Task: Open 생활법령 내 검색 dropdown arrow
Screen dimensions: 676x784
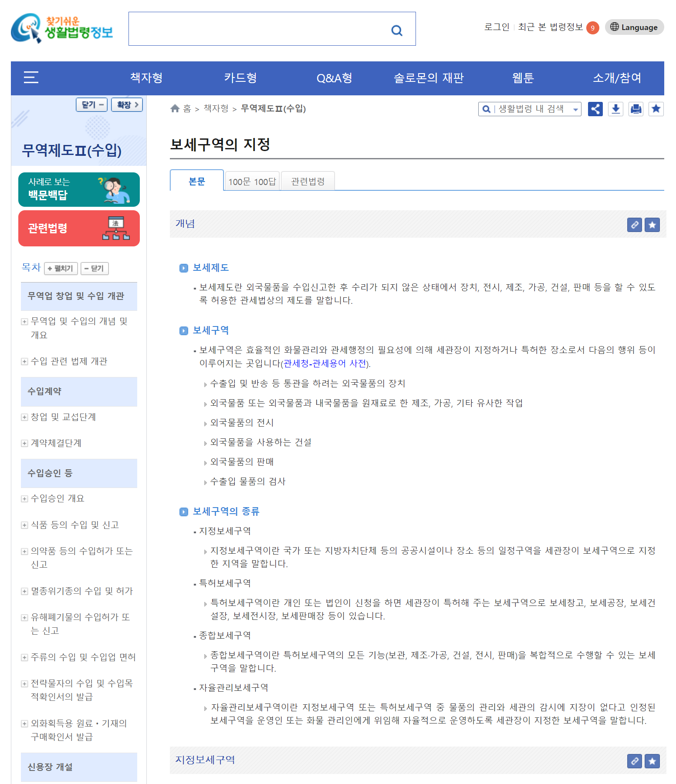Action: coord(575,110)
